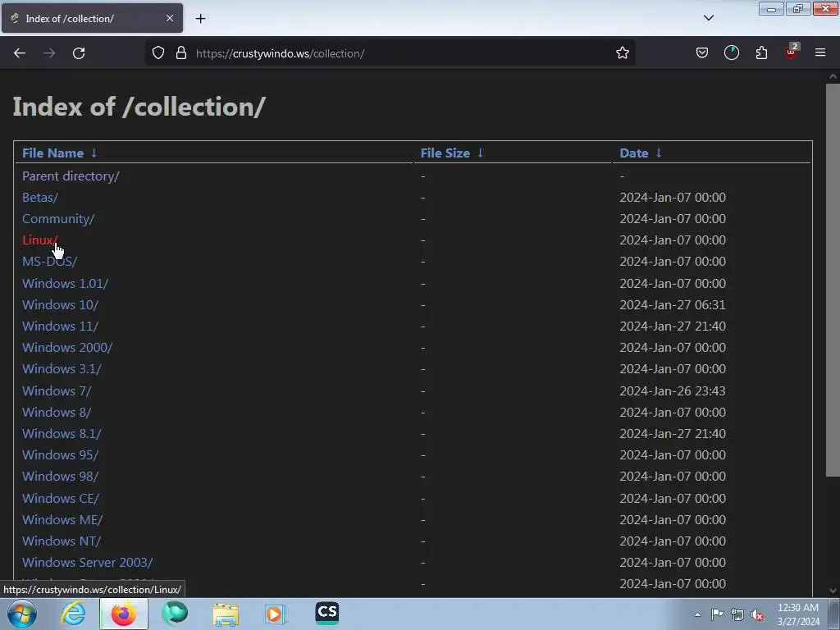Open the uBlock Origin extension icon
Image resolution: width=840 pixels, height=630 pixels.
pyautogui.click(x=792, y=52)
